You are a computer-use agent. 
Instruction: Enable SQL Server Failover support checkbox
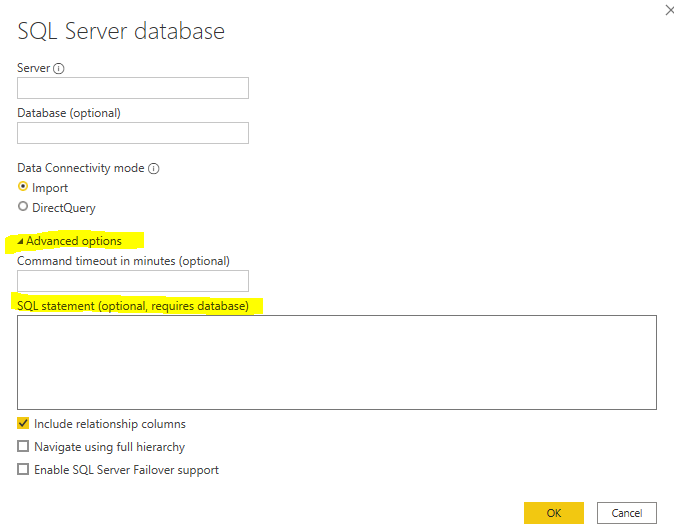click(23, 469)
